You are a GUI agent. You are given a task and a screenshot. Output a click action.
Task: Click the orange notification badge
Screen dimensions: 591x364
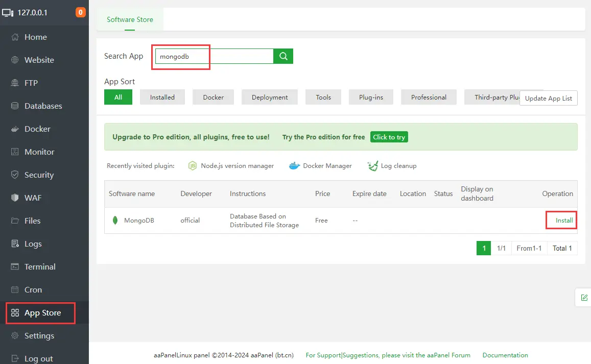pos(81,12)
